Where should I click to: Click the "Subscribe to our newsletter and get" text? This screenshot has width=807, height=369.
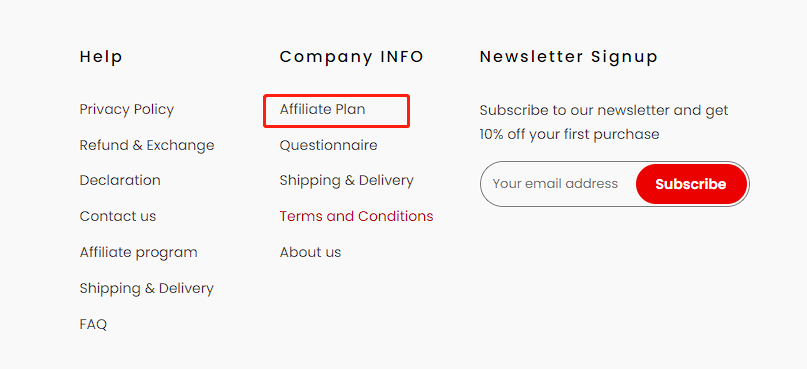[604, 110]
